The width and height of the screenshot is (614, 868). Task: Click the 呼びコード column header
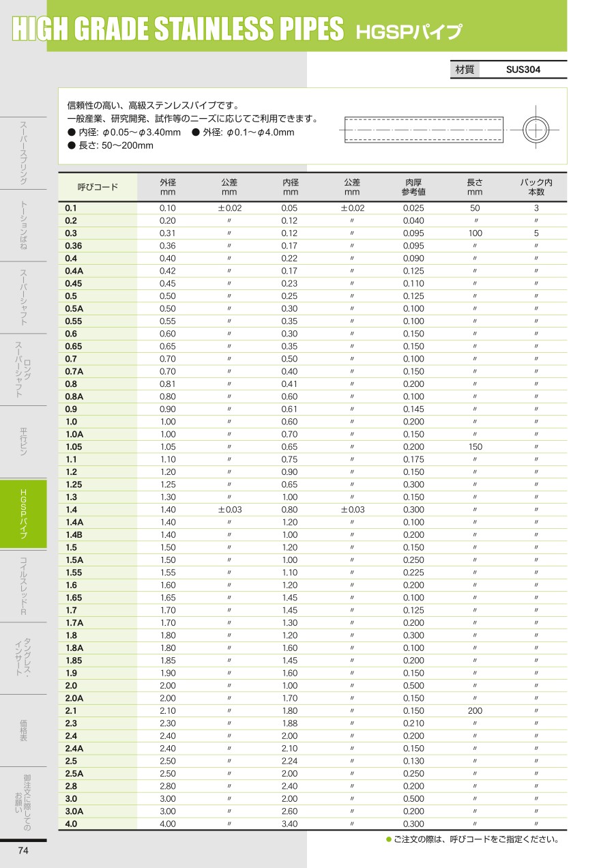click(98, 188)
